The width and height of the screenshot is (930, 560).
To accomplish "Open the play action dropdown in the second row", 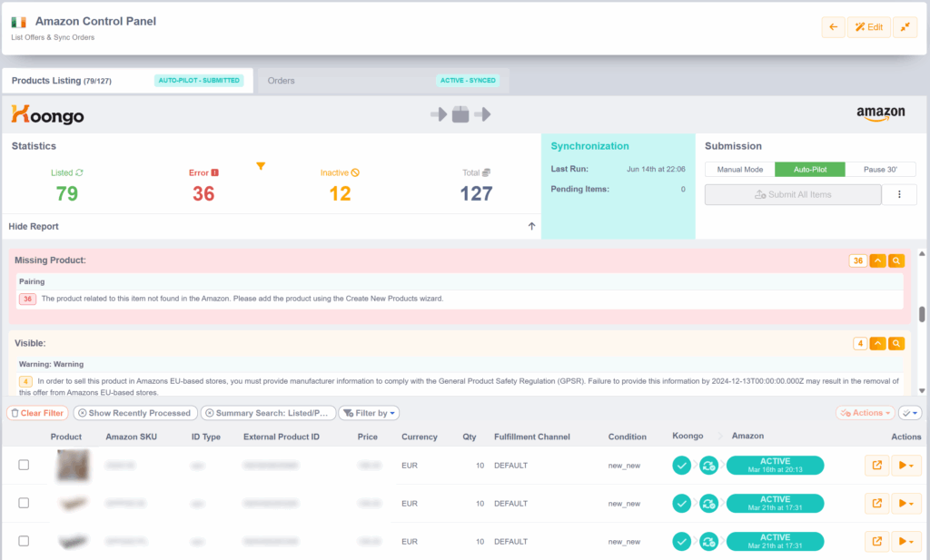I will tap(905, 503).
